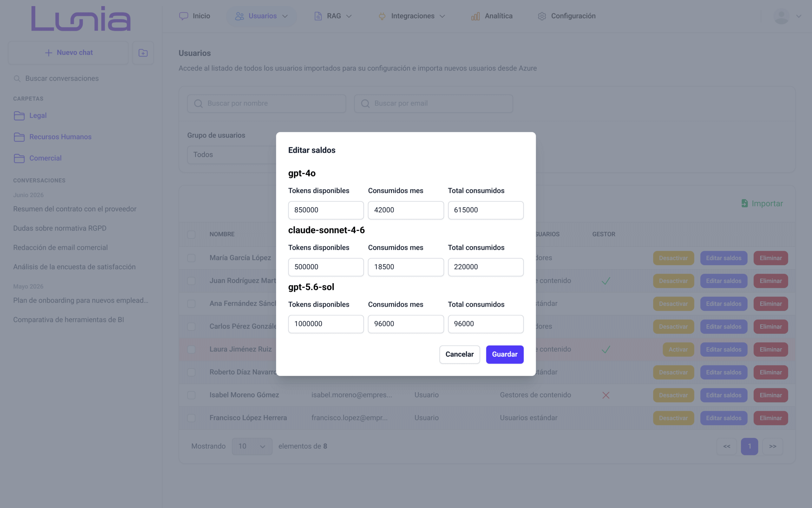Click Cancelar in the Editar saldos dialog
This screenshot has height=508, width=812.
459,354
